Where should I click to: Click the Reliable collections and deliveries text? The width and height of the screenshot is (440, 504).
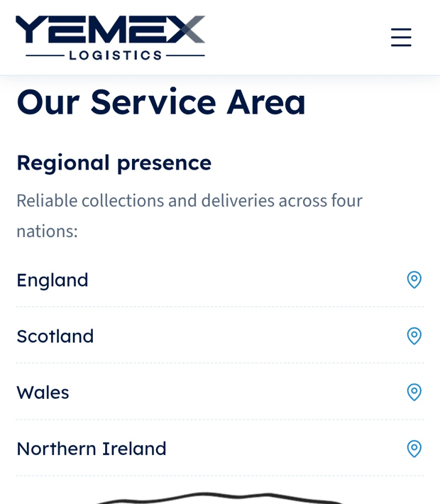189,216
